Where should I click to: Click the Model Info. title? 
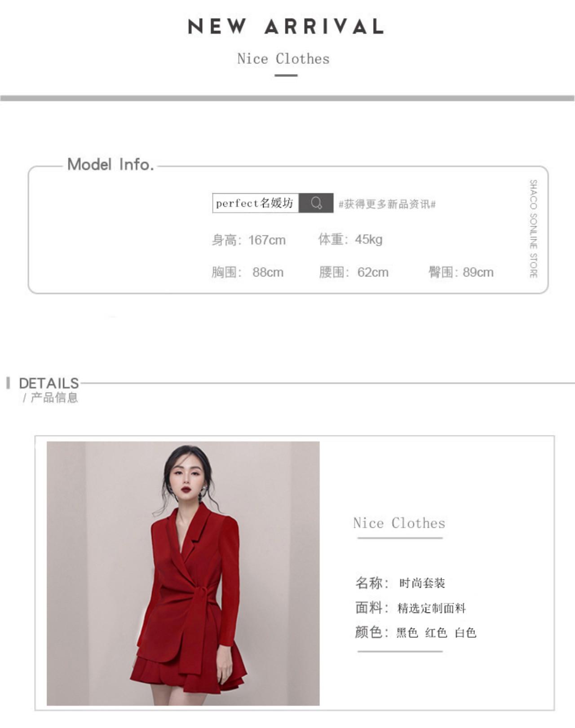[111, 164]
